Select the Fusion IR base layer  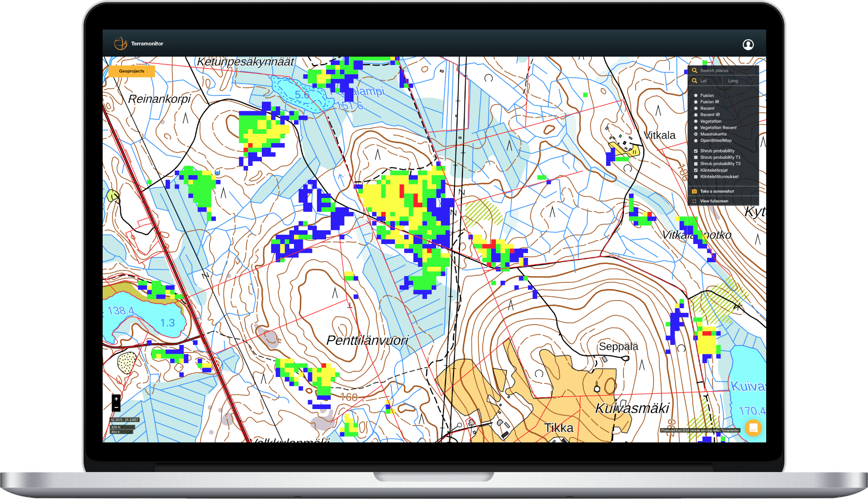click(x=696, y=102)
